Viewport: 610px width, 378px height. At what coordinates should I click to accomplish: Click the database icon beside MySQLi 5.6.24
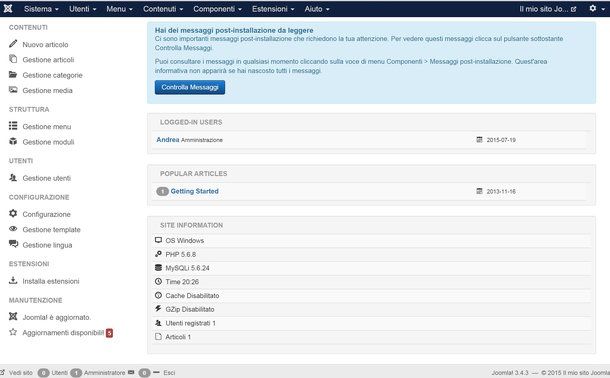158,268
